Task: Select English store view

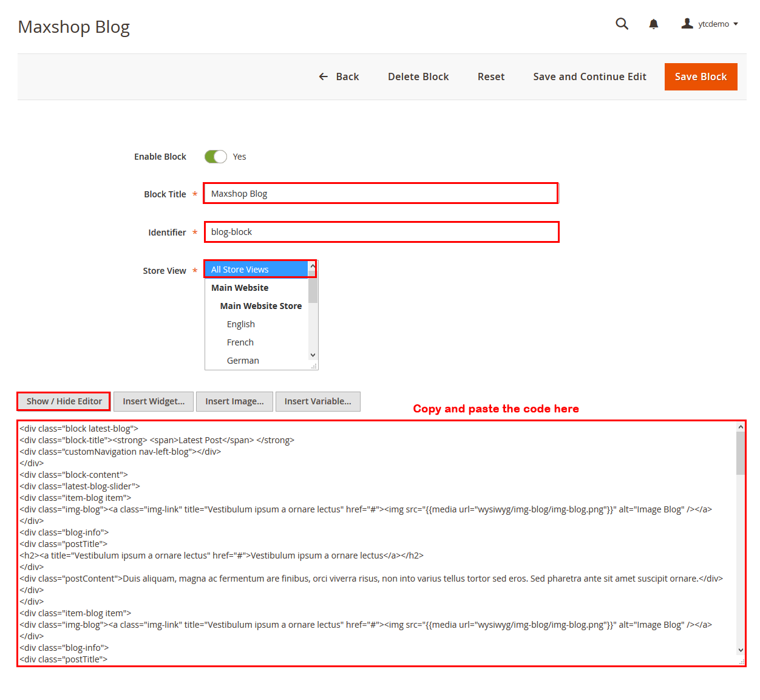Action: pos(241,324)
